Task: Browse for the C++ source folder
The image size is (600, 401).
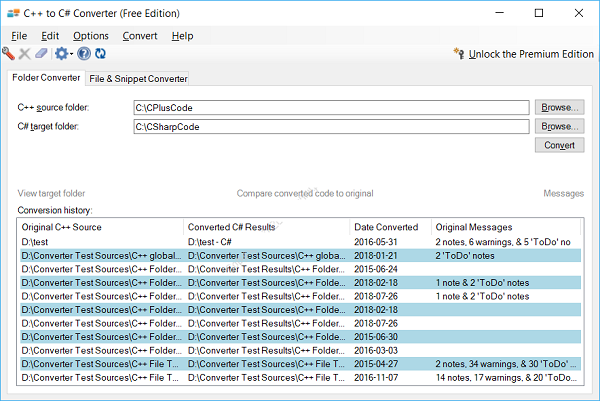Action: click(x=559, y=108)
